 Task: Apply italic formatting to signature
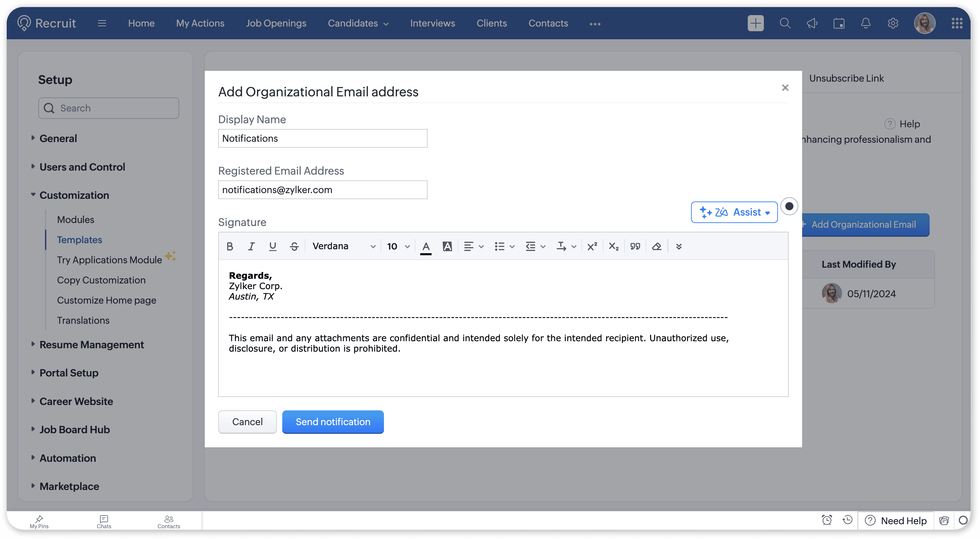pyautogui.click(x=251, y=246)
